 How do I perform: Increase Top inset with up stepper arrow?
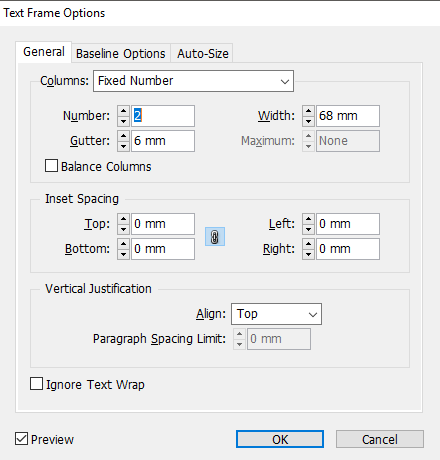click(x=123, y=219)
